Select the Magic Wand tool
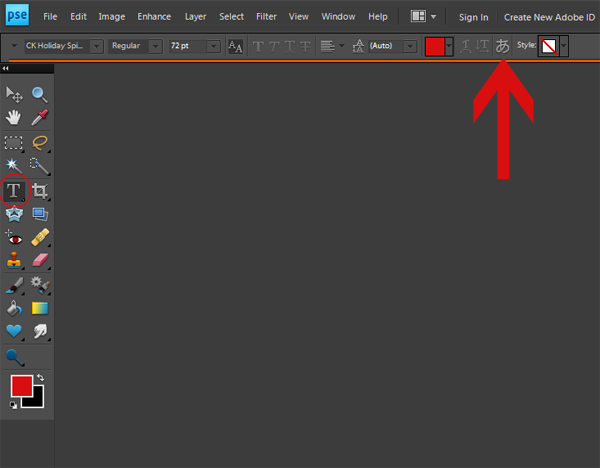This screenshot has height=468, width=600. (x=14, y=166)
